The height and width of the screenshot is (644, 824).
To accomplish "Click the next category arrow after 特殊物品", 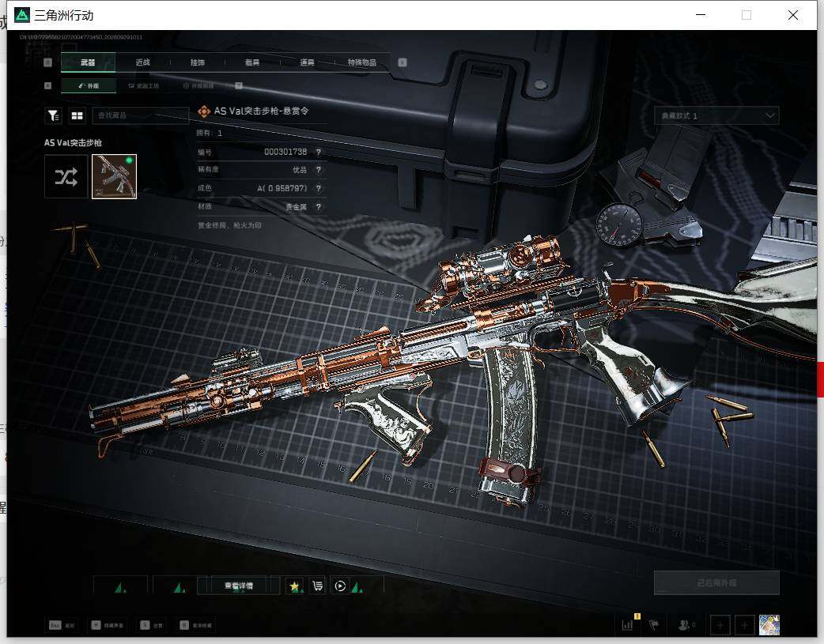I will [403, 62].
